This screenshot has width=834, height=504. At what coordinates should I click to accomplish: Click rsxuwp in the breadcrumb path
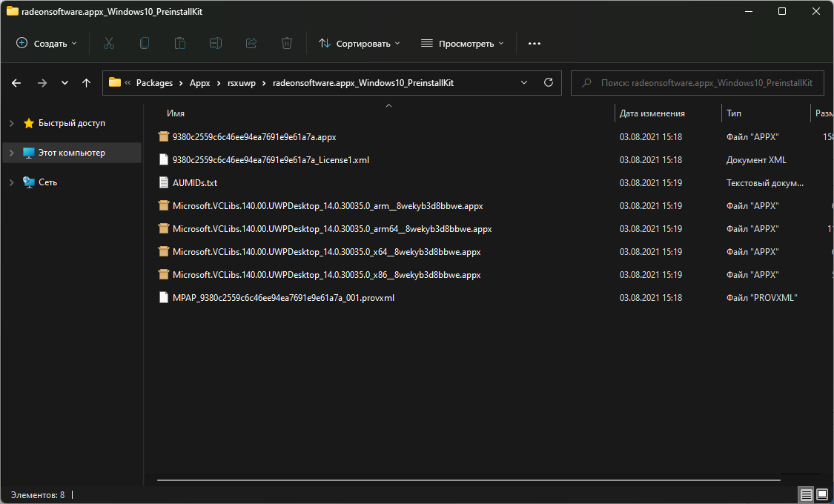click(x=242, y=83)
